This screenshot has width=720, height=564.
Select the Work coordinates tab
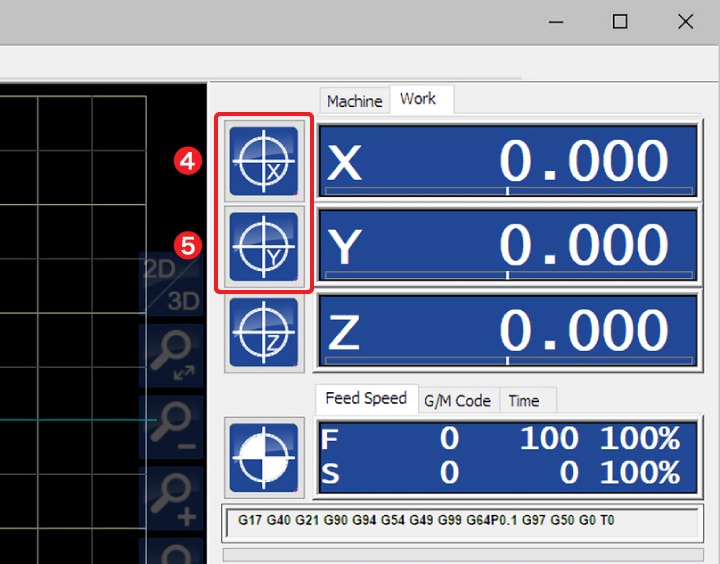[418, 99]
